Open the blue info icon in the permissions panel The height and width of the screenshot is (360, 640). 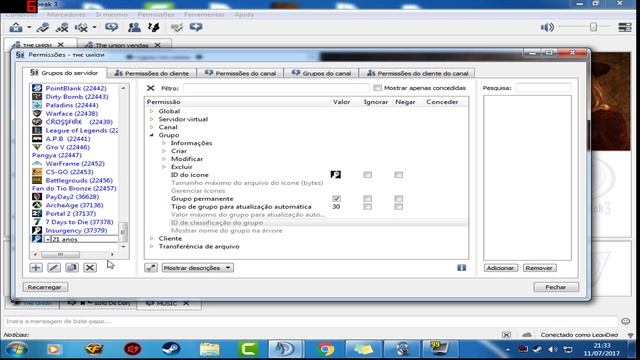[x=461, y=268]
